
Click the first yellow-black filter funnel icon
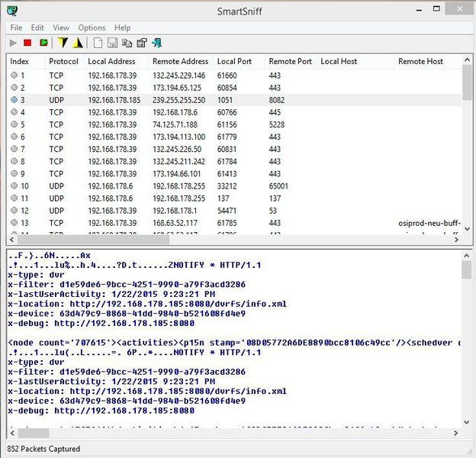(63, 43)
